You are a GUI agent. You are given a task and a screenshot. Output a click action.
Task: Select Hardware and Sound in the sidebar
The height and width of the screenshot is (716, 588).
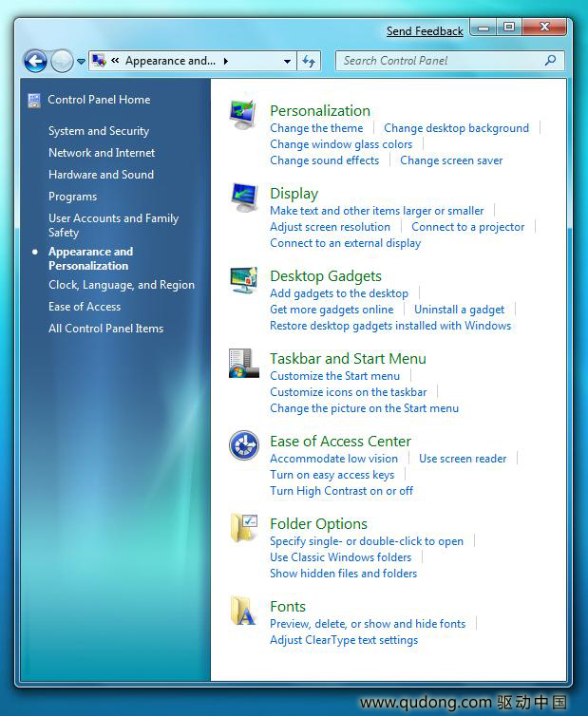pyautogui.click(x=101, y=175)
